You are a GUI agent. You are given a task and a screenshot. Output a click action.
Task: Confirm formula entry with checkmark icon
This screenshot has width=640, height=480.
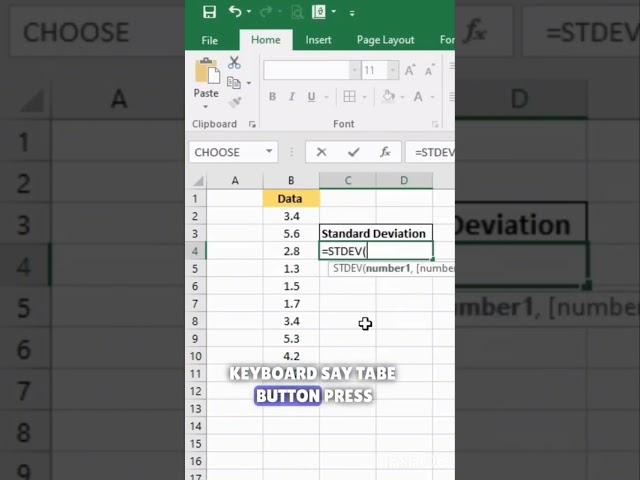[353, 152]
